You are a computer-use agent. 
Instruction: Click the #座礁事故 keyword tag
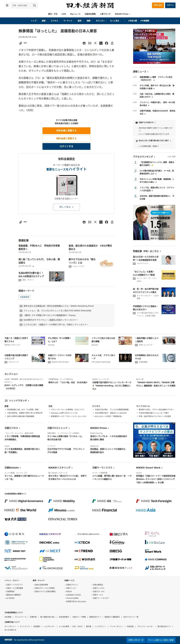point(25,297)
